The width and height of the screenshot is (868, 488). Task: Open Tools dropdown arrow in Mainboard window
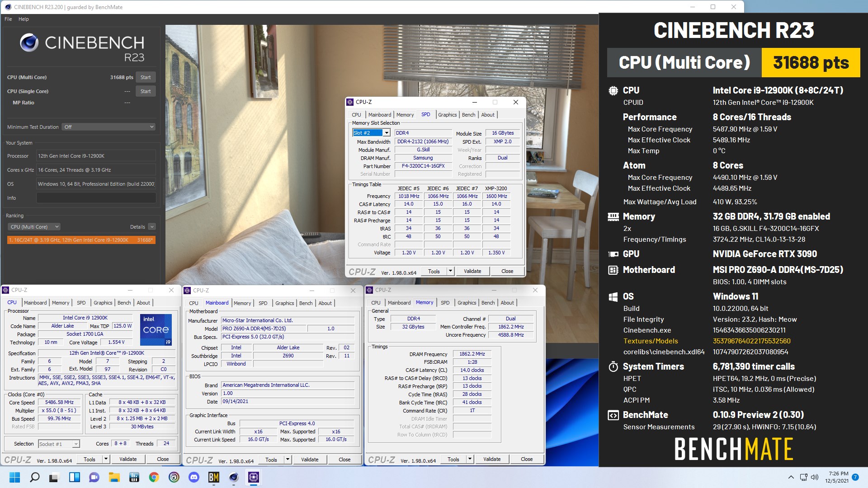point(288,460)
